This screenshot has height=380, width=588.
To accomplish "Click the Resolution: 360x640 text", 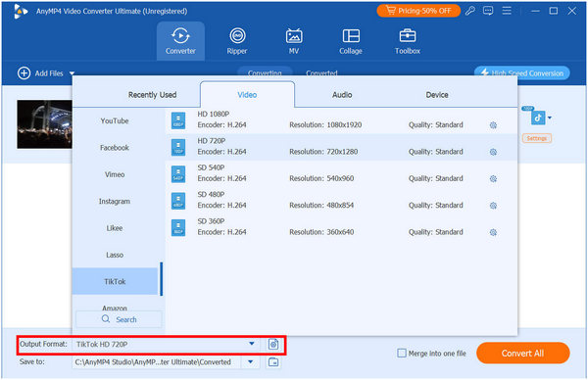I will [321, 232].
